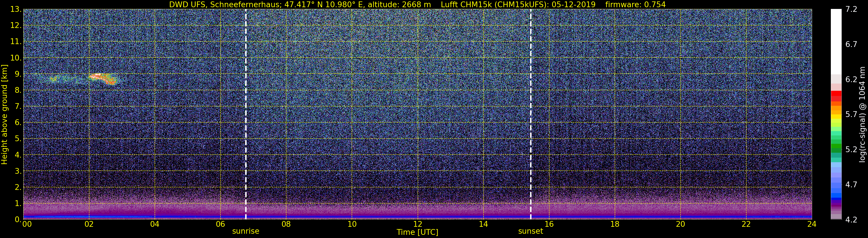Screen dimensions: 868x238
Task: Click the height axis tick label '3.'
Action: coord(18,171)
